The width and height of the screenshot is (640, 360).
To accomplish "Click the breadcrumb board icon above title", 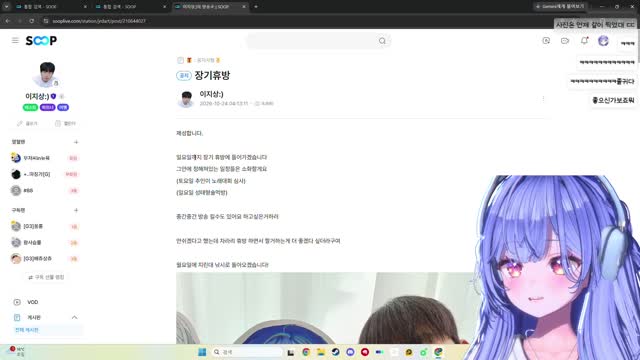I will pos(180,60).
